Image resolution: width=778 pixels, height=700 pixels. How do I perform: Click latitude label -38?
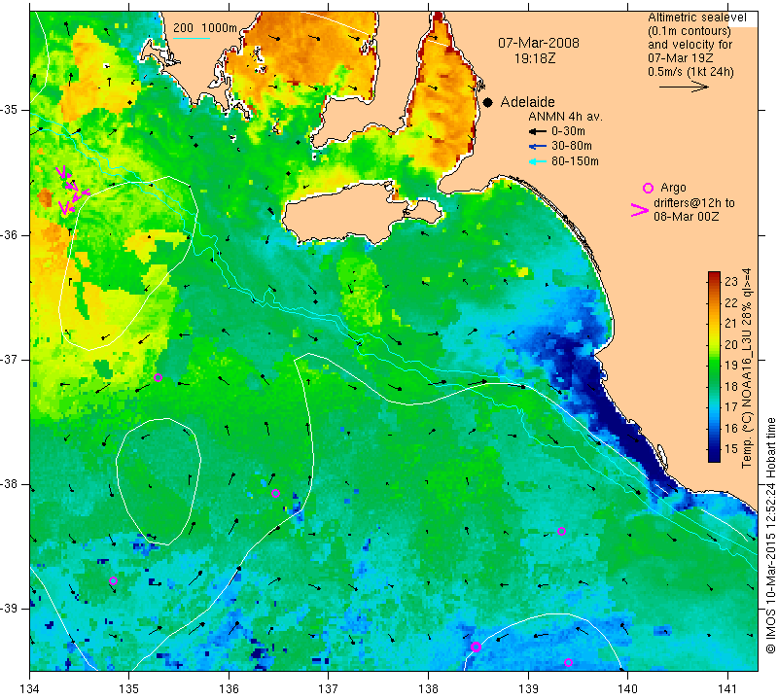click(9, 484)
